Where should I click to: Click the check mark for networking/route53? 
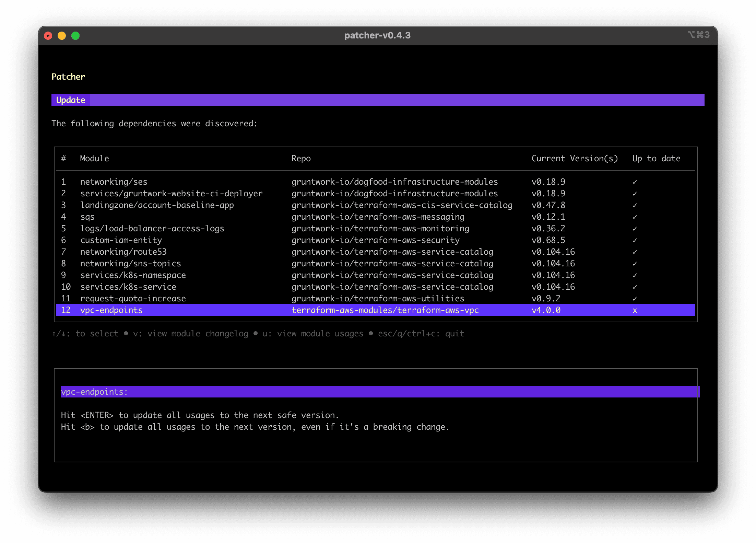(635, 252)
